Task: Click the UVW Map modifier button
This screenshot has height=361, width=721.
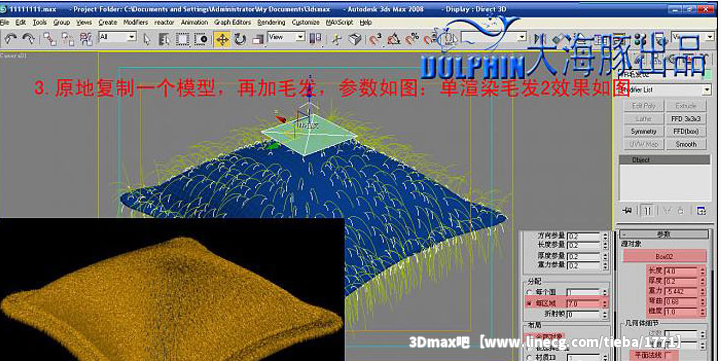Action: (x=643, y=144)
